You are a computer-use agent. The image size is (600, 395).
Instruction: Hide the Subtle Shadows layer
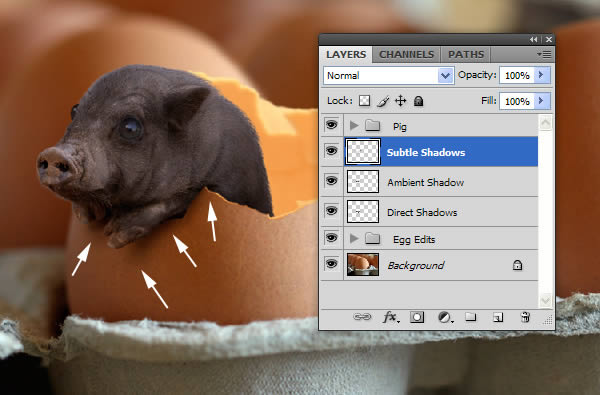(x=331, y=151)
